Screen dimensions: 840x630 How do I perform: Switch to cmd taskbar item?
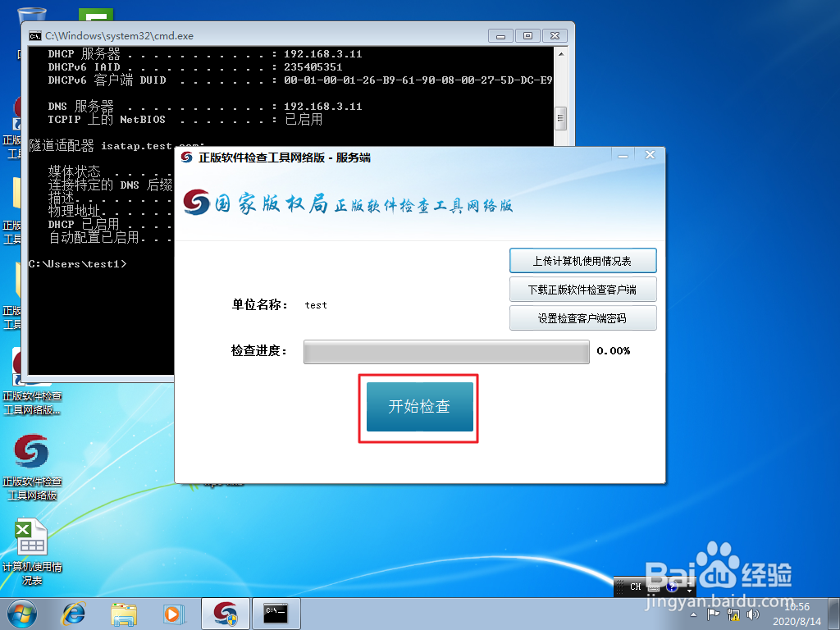(x=276, y=614)
